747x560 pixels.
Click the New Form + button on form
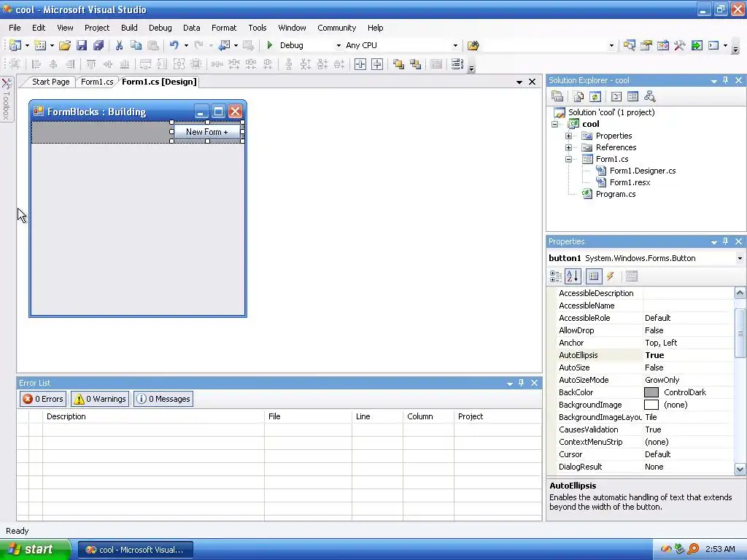click(x=207, y=132)
